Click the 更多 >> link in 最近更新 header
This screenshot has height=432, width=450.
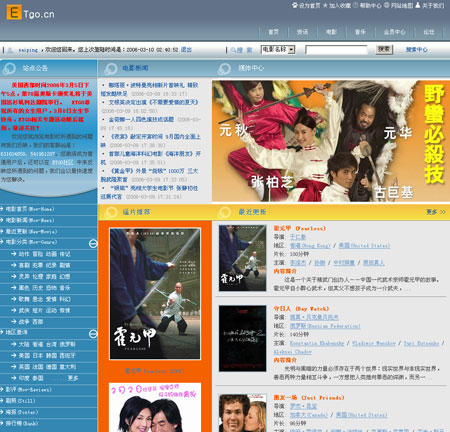436,212
